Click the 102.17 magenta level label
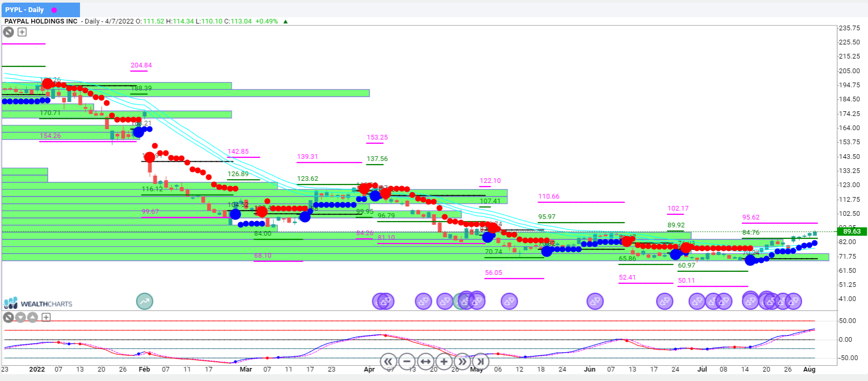Image resolution: width=868 pixels, height=381 pixels. 678,209
